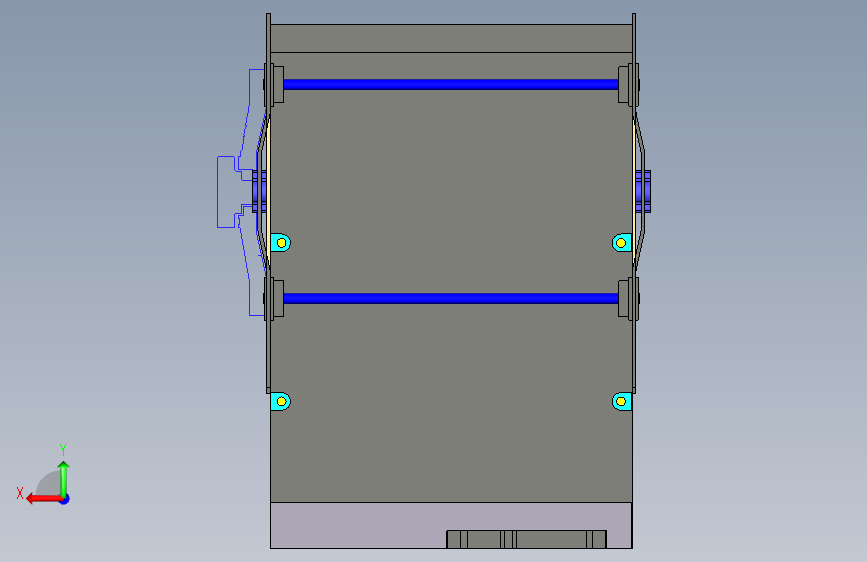This screenshot has height=562, width=867.
Task: Select the bearing block at lower shaft's right end
Action: [x=624, y=299]
